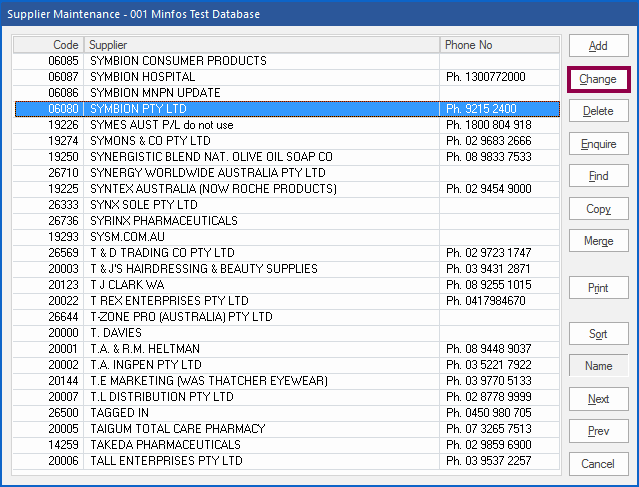
Task: Select SYNX SOLE PTY LTD row
Action: [x=286, y=205]
